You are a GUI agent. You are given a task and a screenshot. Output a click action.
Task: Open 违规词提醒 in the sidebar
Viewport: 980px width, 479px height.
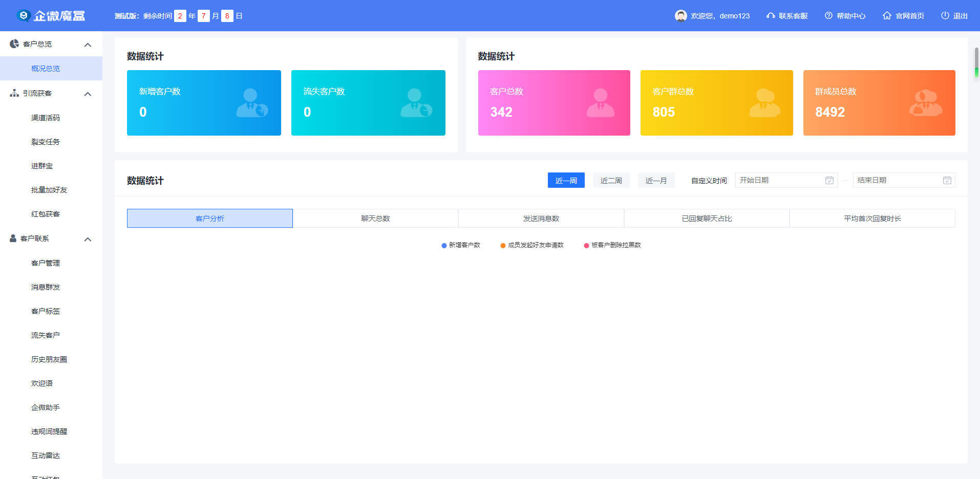pyautogui.click(x=51, y=431)
